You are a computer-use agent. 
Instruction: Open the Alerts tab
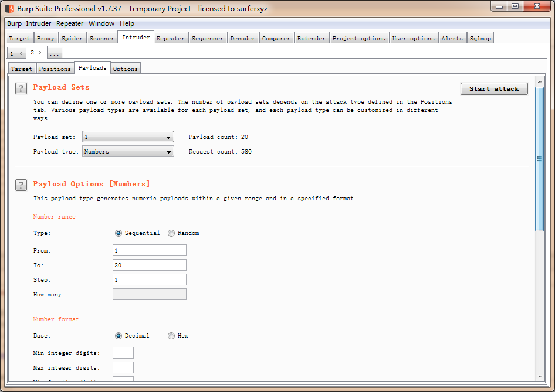coord(452,38)
